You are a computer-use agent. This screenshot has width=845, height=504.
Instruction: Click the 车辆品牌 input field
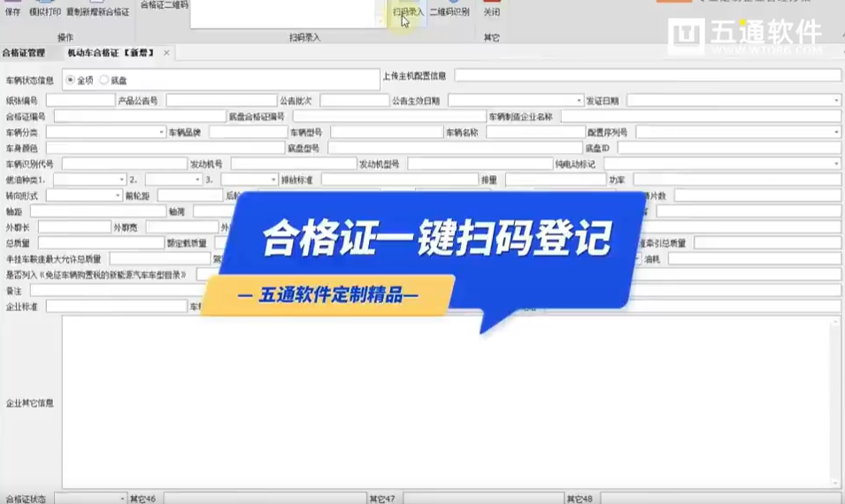249,132
